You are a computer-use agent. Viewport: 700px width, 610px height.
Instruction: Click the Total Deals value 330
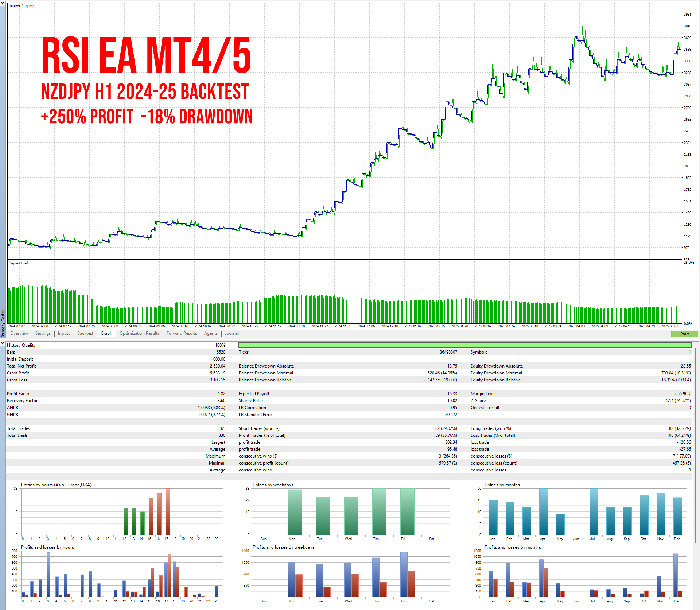point(222,435)
